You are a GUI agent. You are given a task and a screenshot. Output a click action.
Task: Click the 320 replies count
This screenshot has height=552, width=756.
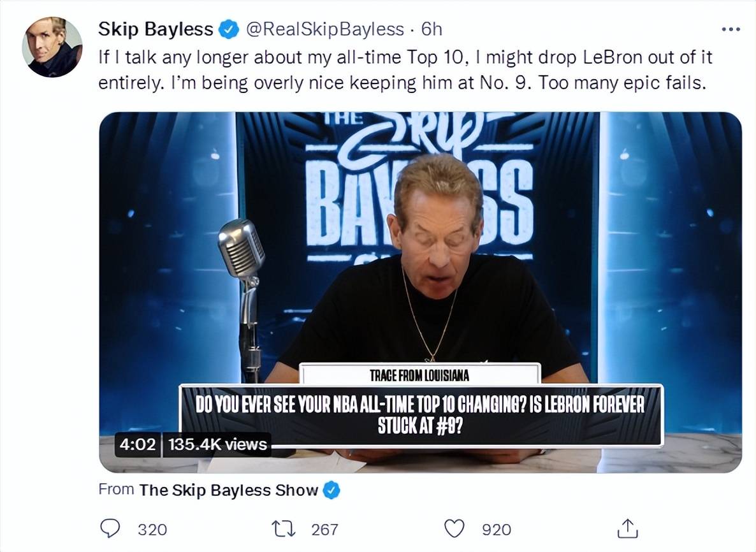coord(152,529)
